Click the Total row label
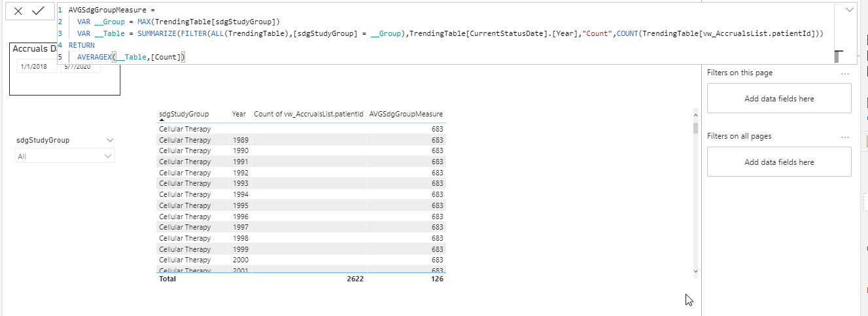 167,279
